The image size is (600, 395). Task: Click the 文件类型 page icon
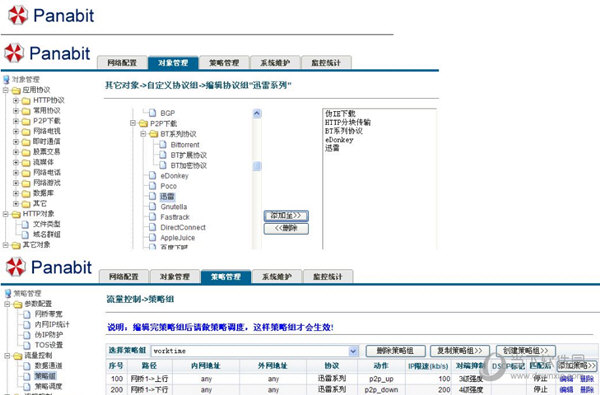click(x=26, y=224)
